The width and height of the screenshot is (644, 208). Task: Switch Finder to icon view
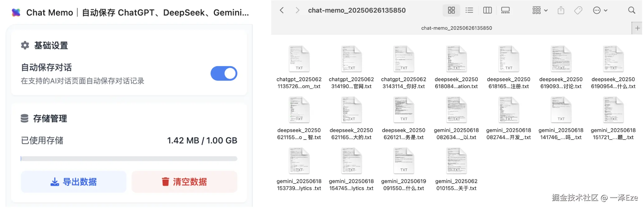(x=451, y=10)
